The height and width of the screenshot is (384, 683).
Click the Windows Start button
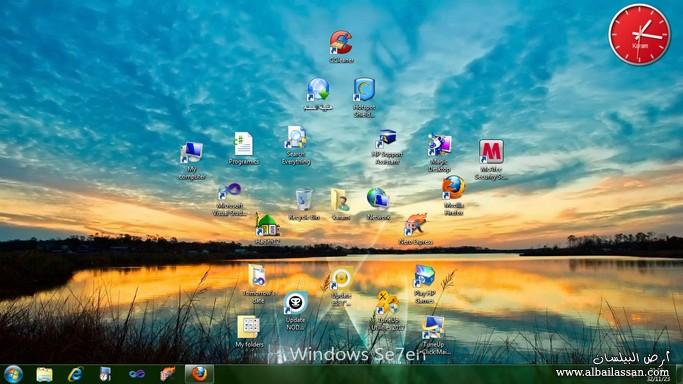[x=13, y=374]
